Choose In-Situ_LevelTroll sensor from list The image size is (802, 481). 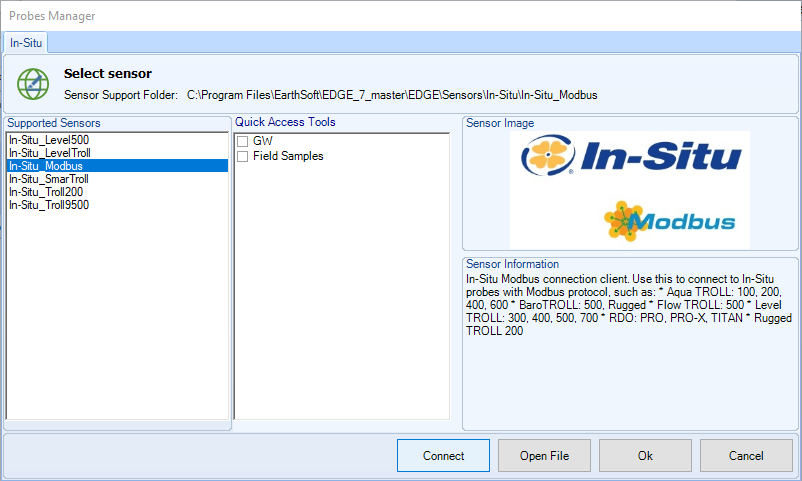[x=55, y=153]
